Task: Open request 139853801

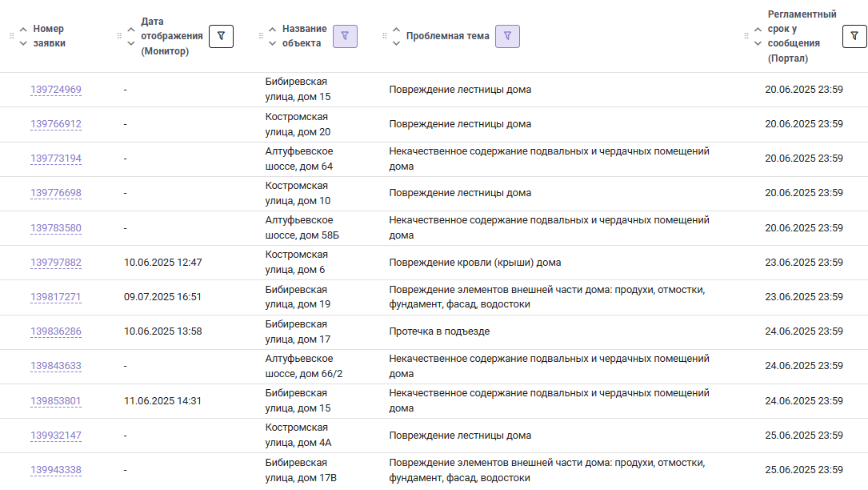Action: [56, 401]
